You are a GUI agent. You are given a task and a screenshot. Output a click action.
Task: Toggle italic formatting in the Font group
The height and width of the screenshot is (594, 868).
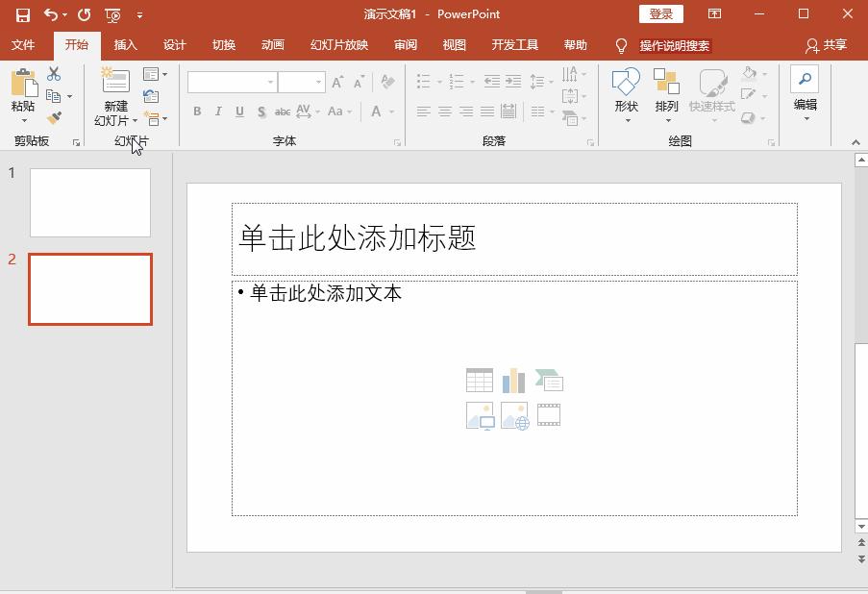pos(217,111)
